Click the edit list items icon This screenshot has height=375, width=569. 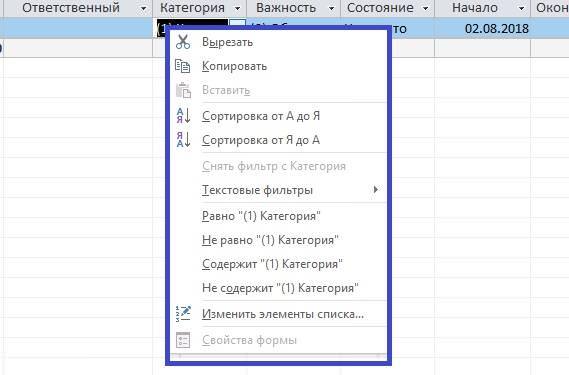183,314
